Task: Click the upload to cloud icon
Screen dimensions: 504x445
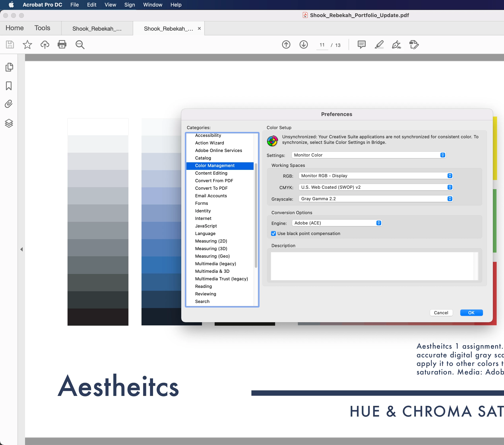Action: click(45, 45)
